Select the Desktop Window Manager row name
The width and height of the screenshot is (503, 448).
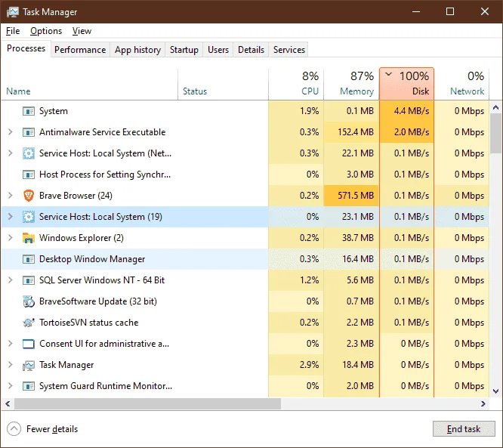[92, 259]
